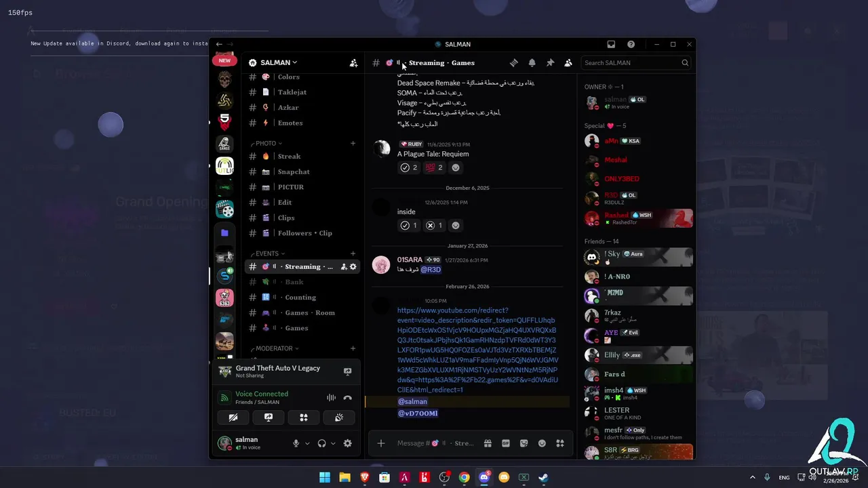This screenshot has width=868, height=488.
Task: Toggle checkmark reaction on A Plague Tale message
Action: pos(409,167)
